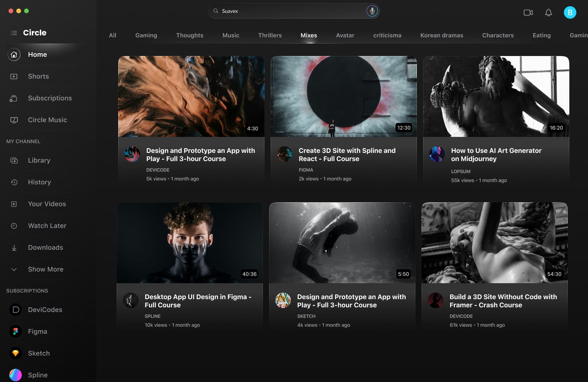Open the Figma subscription channel
Screen dimensions: 588x382
[37, 331]
